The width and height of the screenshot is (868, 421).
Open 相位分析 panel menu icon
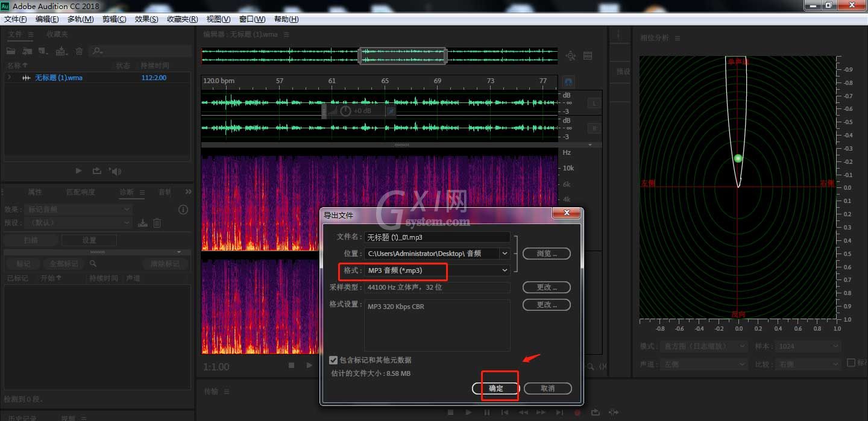click(x=677, y=38)
